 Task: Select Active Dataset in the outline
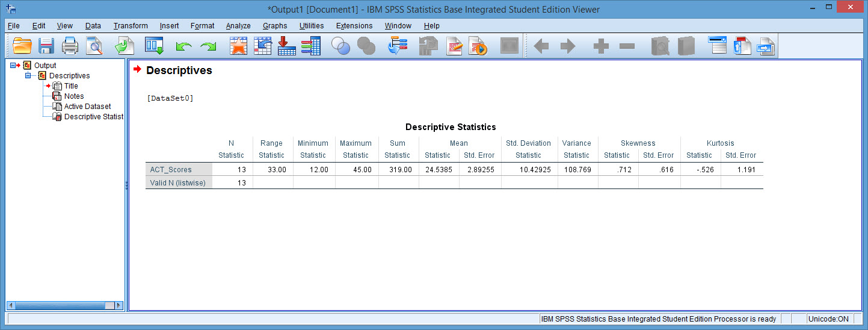point(88,106)
